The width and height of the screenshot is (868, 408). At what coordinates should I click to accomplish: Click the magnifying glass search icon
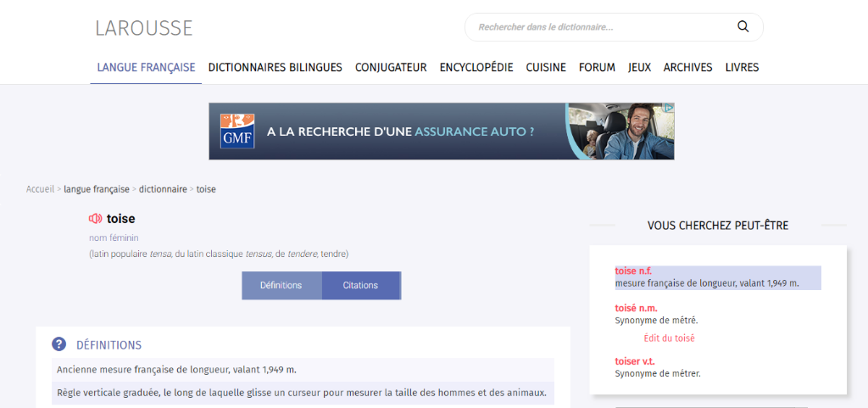(x=743, y=27)
